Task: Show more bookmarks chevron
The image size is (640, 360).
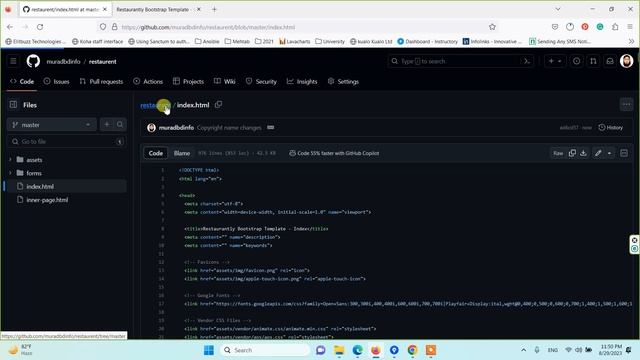Action: point(631,41)
